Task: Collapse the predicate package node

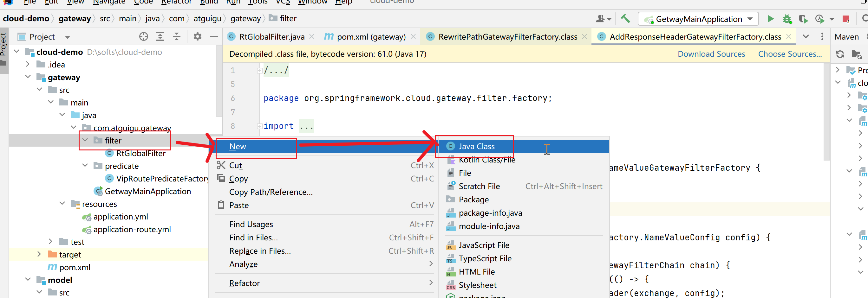Action: 85,166
